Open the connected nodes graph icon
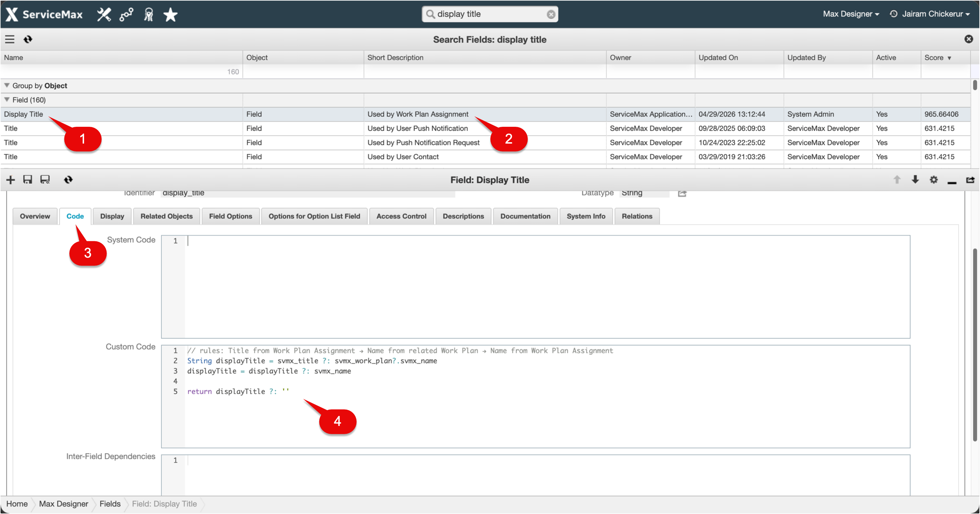 pos(126,14)
